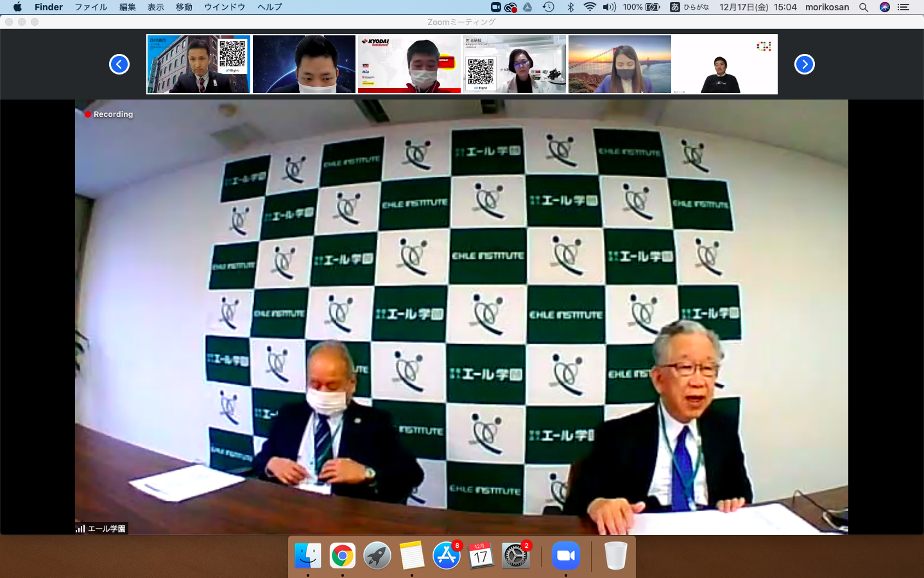Show next participants with right arrow

(x=805, y=64)
